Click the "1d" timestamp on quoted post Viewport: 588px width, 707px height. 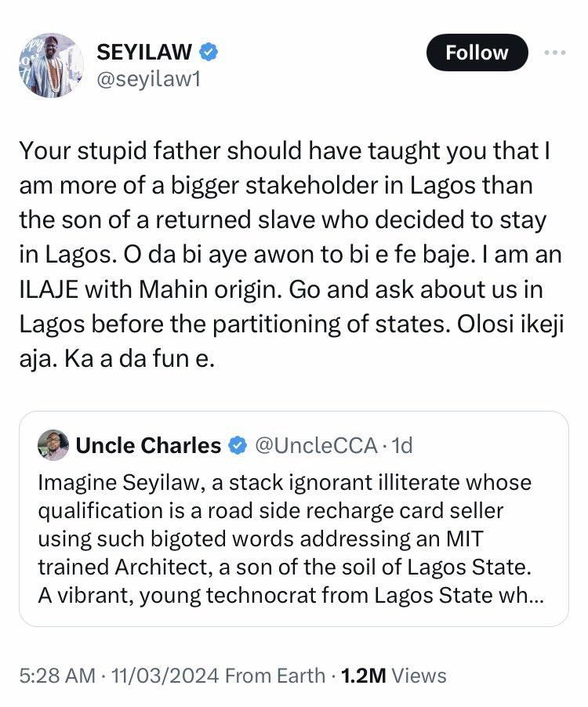point(402,446)
